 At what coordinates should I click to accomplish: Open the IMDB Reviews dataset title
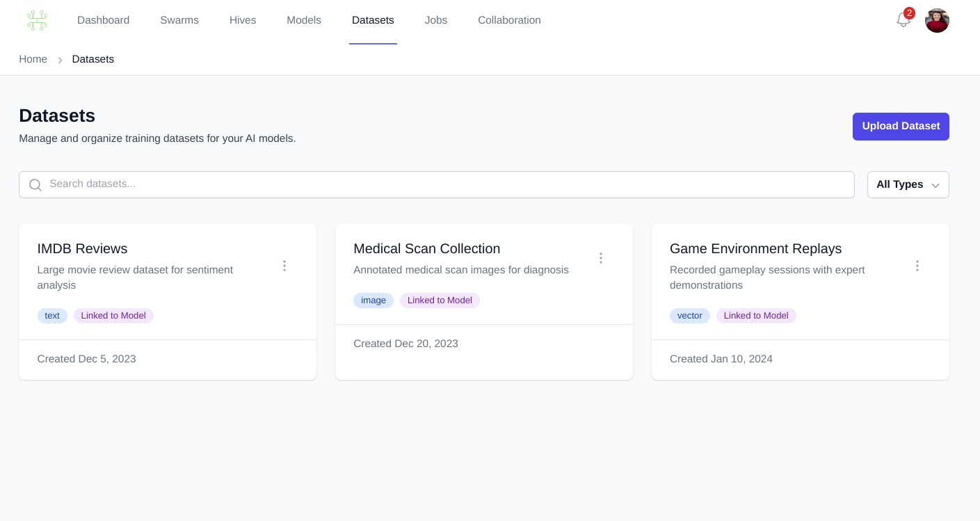tap(82, 249)
